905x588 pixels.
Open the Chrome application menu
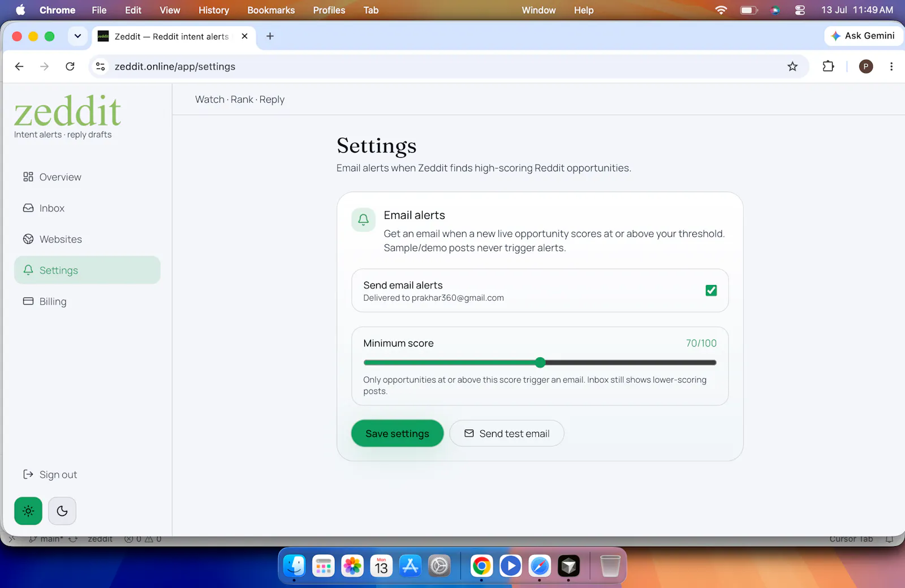pyautogui.click(x=57, y=10)
